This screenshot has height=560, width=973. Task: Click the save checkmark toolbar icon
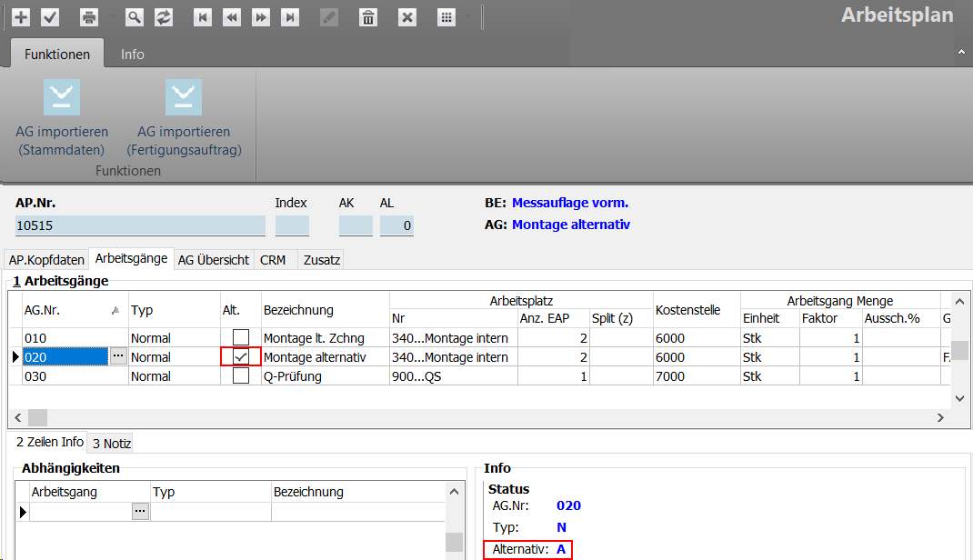(50, 17)
